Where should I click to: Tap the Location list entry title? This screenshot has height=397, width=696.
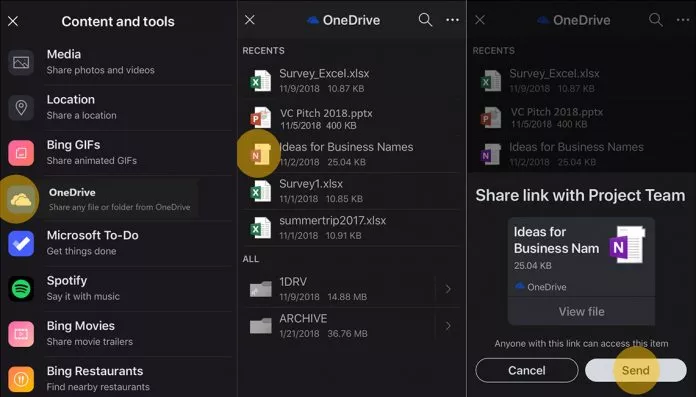[71, 99]
